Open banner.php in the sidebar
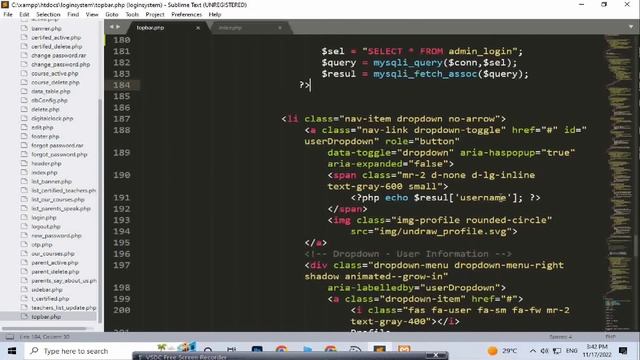 [x=46, y=29]
